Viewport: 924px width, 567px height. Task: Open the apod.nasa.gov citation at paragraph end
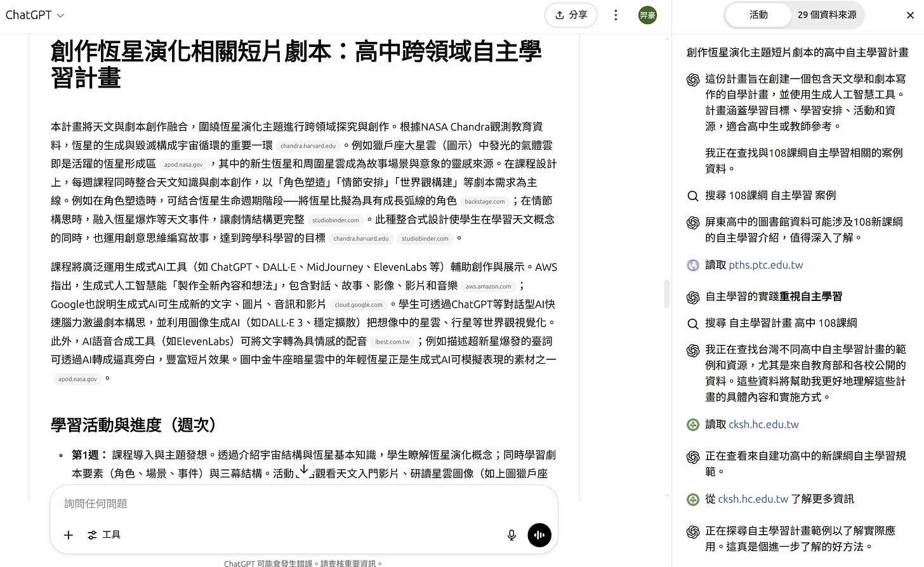[x=77, y=379]
